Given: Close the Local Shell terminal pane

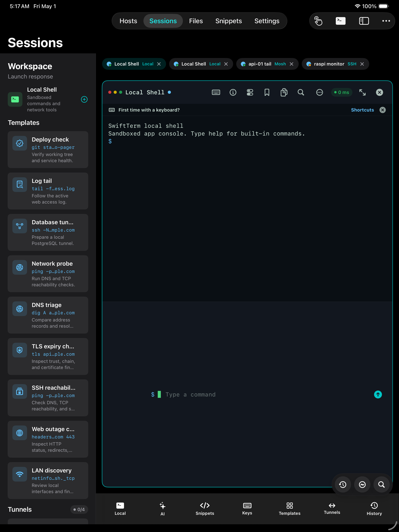Looking at the screenshot, I should point(379,92).
